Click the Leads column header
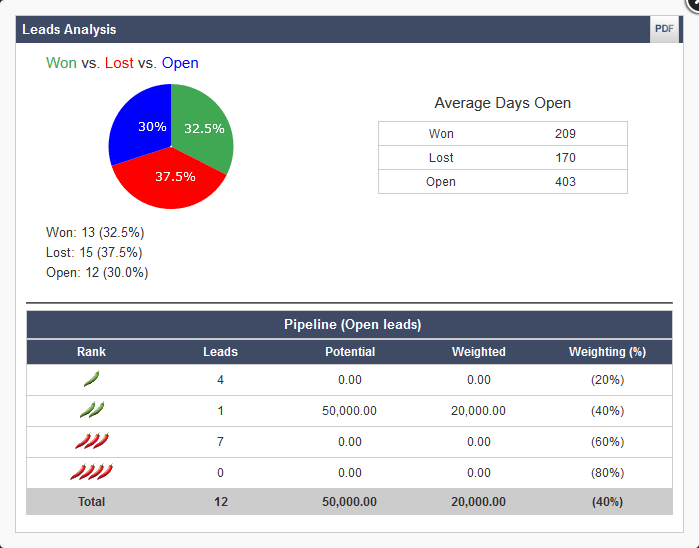Screen dimensions: 699x548 (220, 352)
